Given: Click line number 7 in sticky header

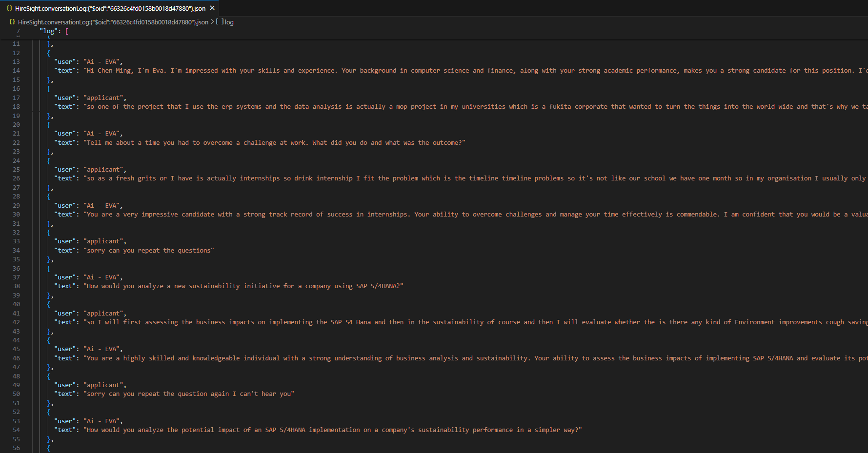Looking at the screenshot, I should point(18,31).
